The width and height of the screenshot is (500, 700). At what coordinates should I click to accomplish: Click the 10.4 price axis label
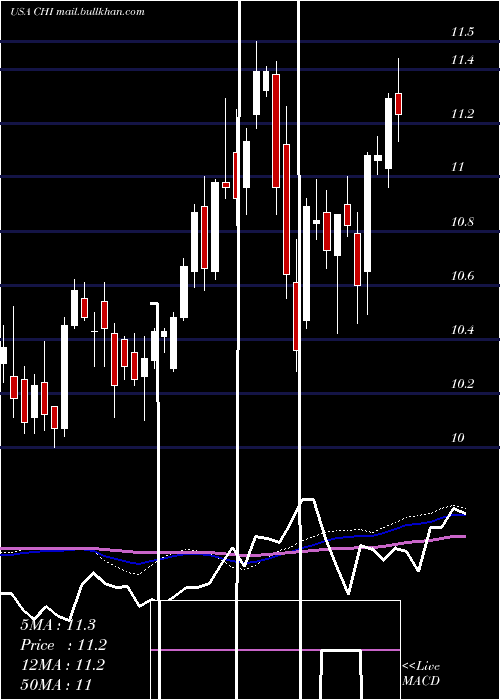[462, 330]
